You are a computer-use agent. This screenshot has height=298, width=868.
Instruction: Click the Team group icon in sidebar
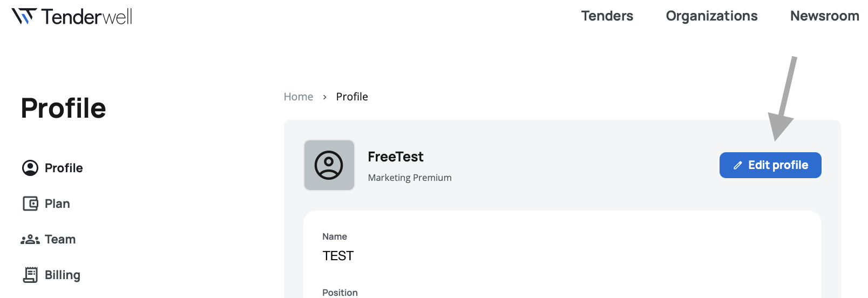pyautogui.click(x=30, y=239)
